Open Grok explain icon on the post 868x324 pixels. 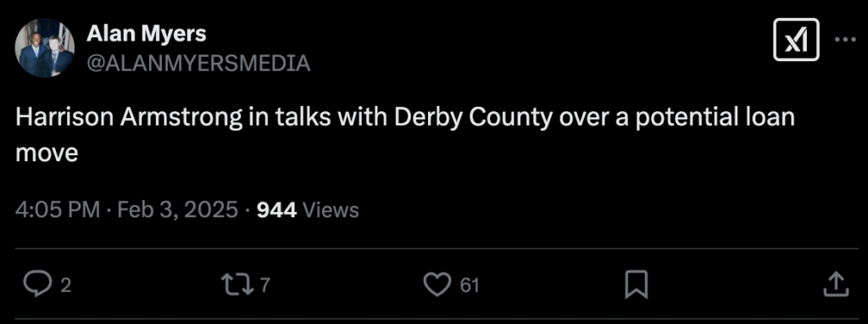[796, 40]
